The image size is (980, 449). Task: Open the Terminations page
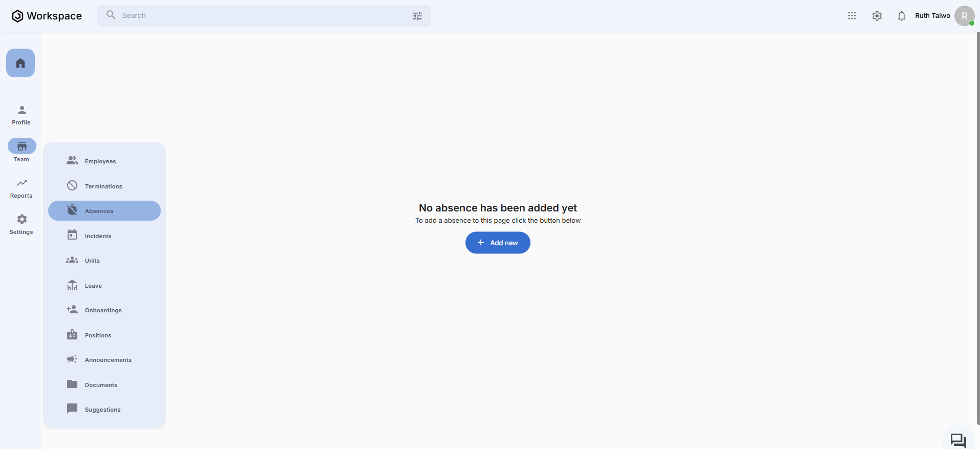[103, 186]
